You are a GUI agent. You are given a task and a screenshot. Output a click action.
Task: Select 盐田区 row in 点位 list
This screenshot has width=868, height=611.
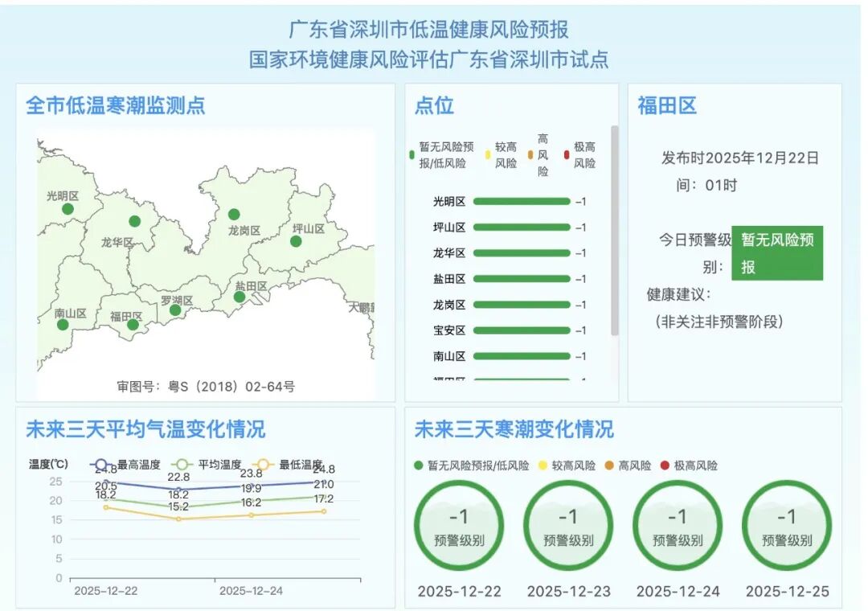[x=521, y=279]
